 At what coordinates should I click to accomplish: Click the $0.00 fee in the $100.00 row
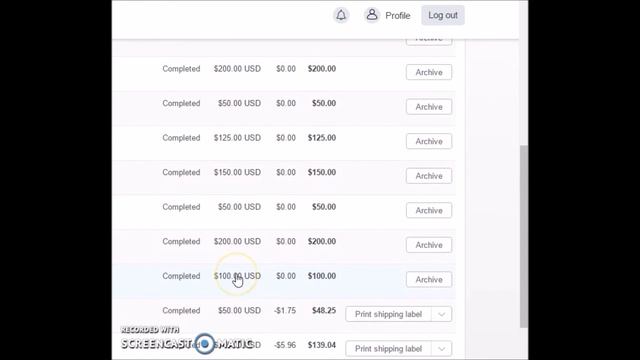(x=286, y=276)
